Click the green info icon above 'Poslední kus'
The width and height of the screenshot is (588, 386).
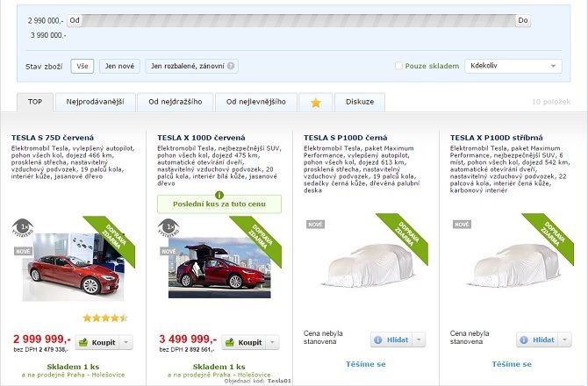click(x=219, y=194)
